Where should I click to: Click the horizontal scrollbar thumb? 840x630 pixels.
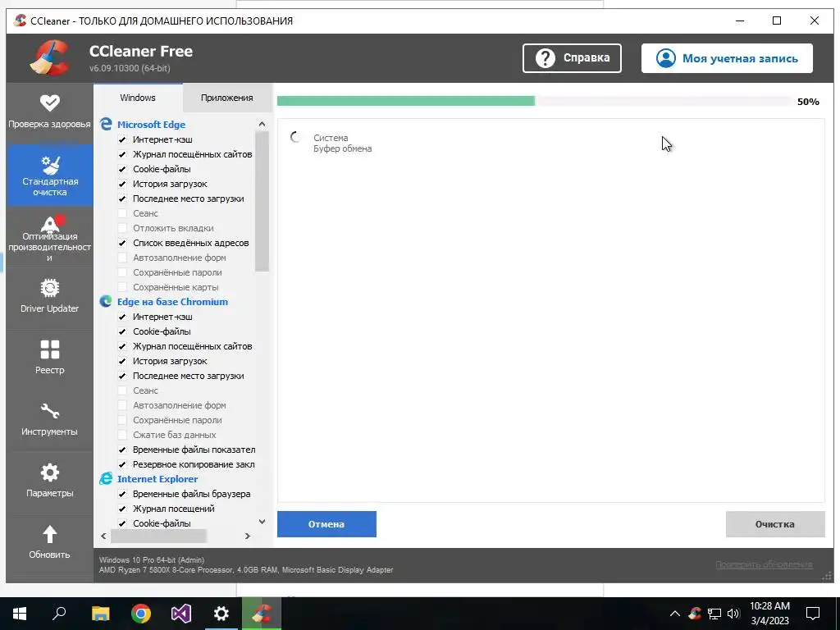[158, 536]
